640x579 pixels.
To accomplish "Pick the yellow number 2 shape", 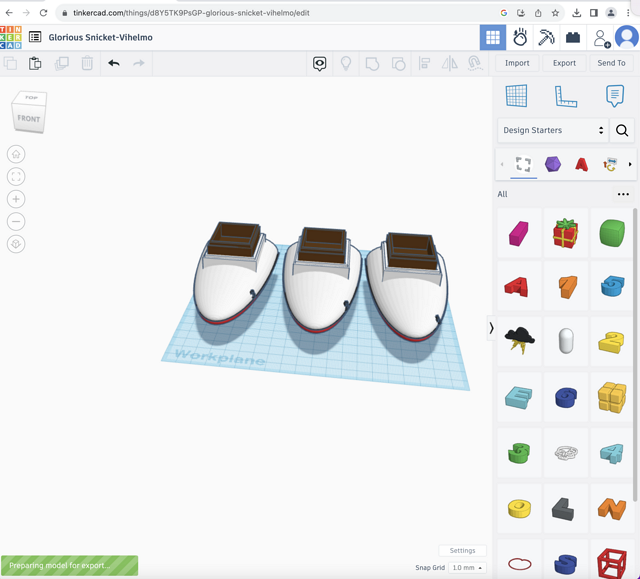I will (x=612, y=342).
